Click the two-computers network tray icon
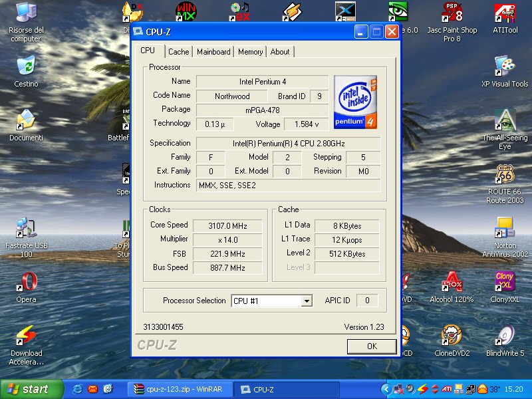This screenshot has height=399, width=532. [x=471, y=389]
